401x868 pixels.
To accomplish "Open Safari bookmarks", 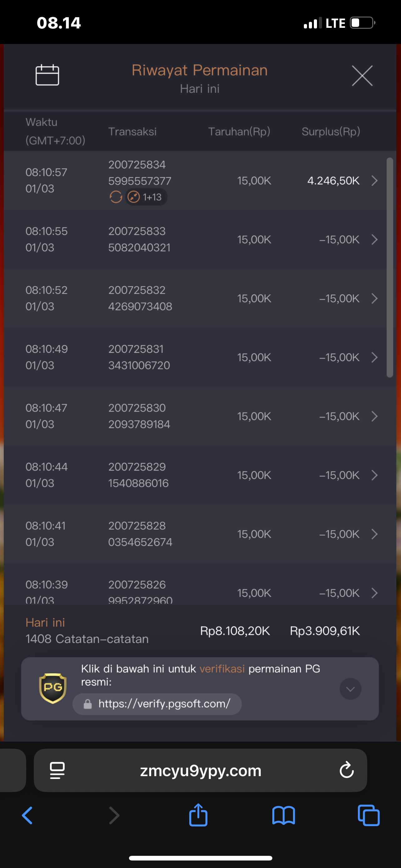I will click(x=284, y=816).
